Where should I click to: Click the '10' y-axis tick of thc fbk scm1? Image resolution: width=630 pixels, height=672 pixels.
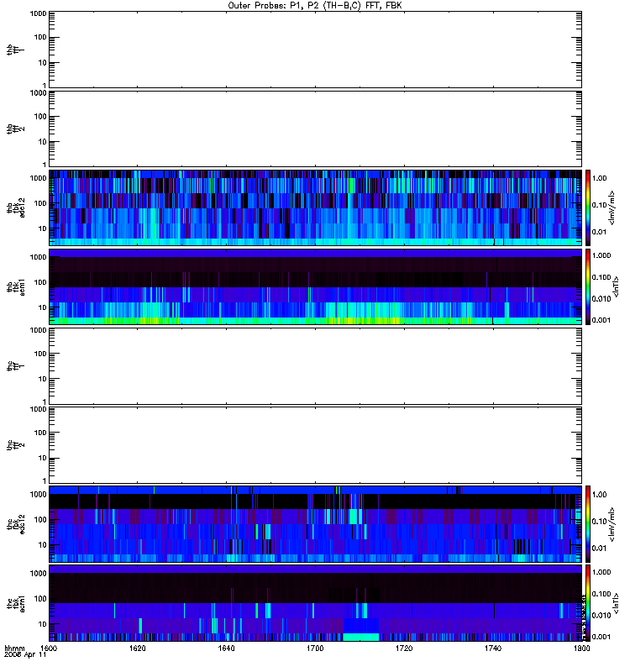[43, 624]
